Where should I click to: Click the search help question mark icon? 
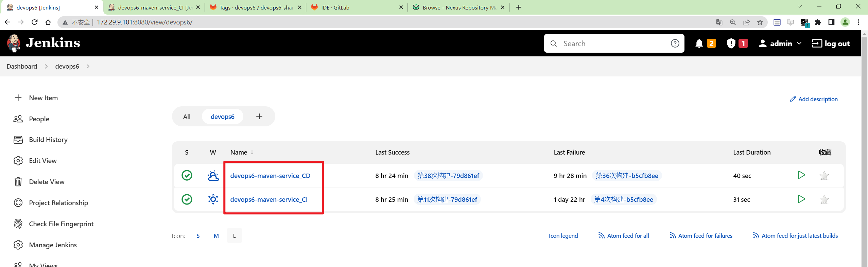click(x=675, y=43)
